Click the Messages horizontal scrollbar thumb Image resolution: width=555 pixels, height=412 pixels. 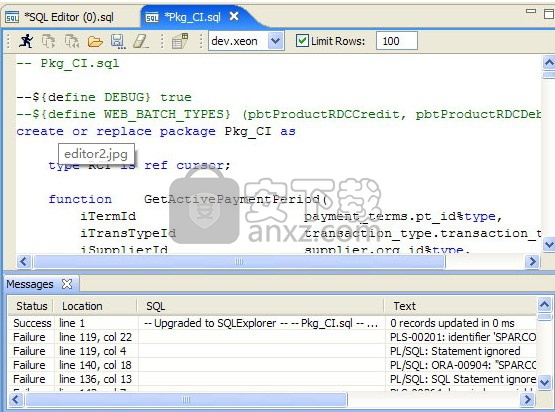[x=186, y=400]
